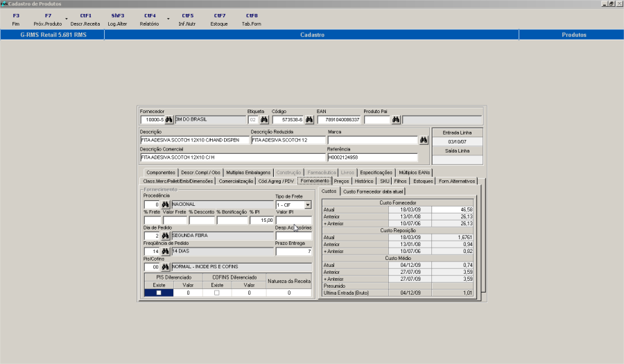The width and height of the screenshot is (624, 364).
Task: Open Descr.Compl / Obs tab
Action: (x=200, y=172)
